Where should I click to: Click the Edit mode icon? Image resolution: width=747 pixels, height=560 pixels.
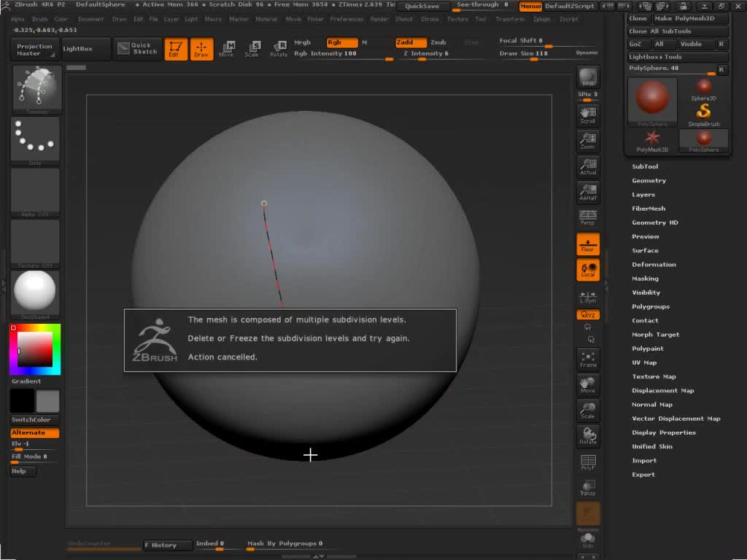click(x=176, y=49)
